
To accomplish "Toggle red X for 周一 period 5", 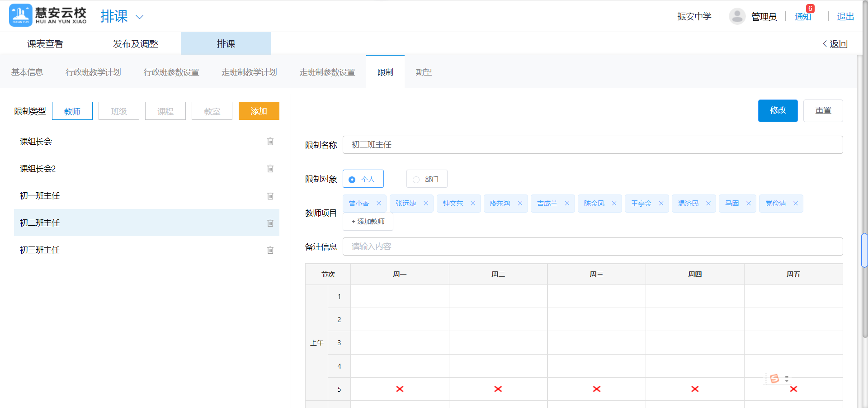I will 400,389.
